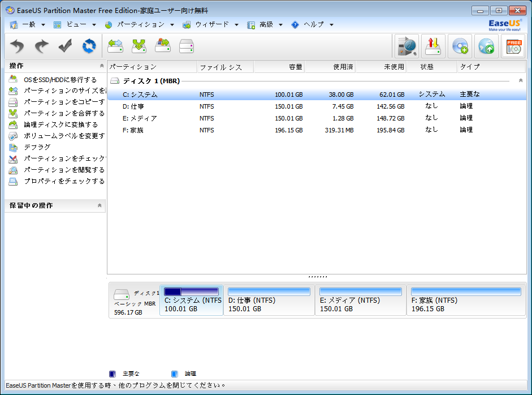Click the 使用済 column header
Screen dimensions: 532x395
pyautogui.click(x=330, y=67)
